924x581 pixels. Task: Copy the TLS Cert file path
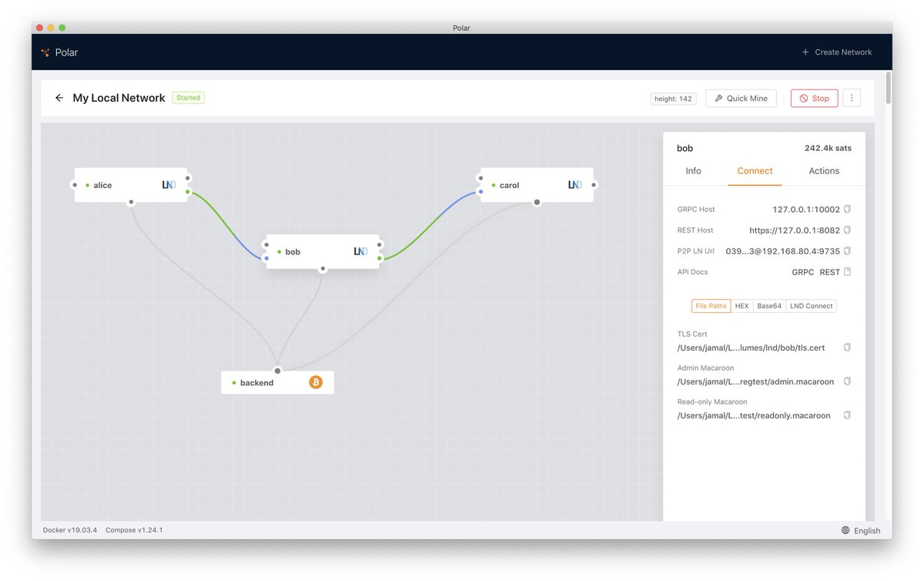847,348
